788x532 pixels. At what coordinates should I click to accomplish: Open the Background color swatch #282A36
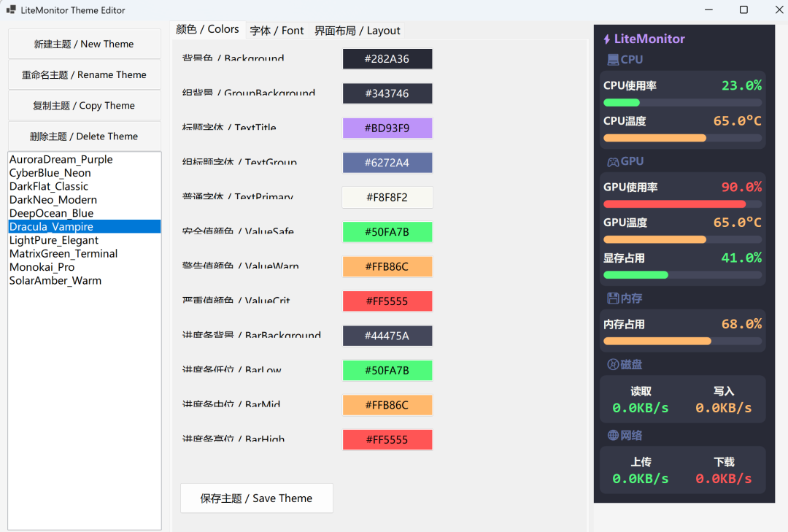tap(387, 59)
